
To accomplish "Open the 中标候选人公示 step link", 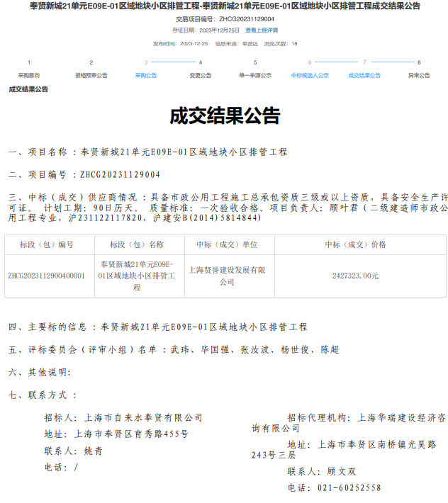I will 310,75.
